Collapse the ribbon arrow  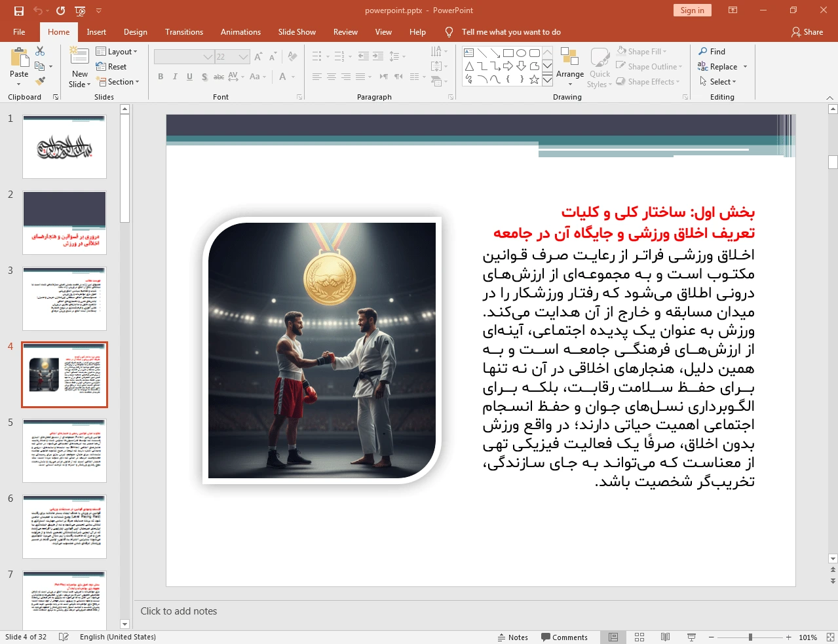click(x=829, y=98)
